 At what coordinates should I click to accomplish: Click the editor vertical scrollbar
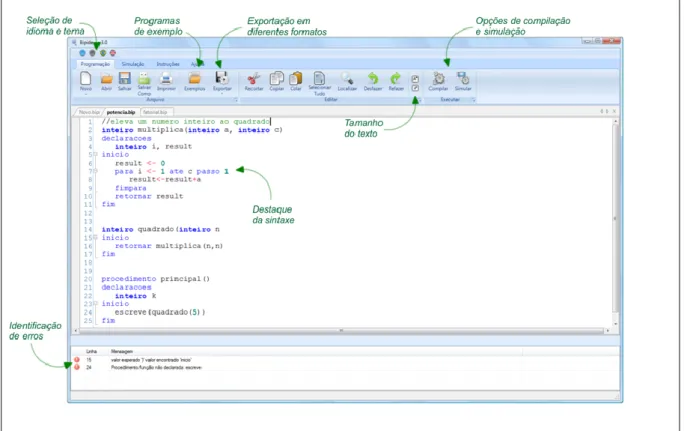(x=615, y=218)
